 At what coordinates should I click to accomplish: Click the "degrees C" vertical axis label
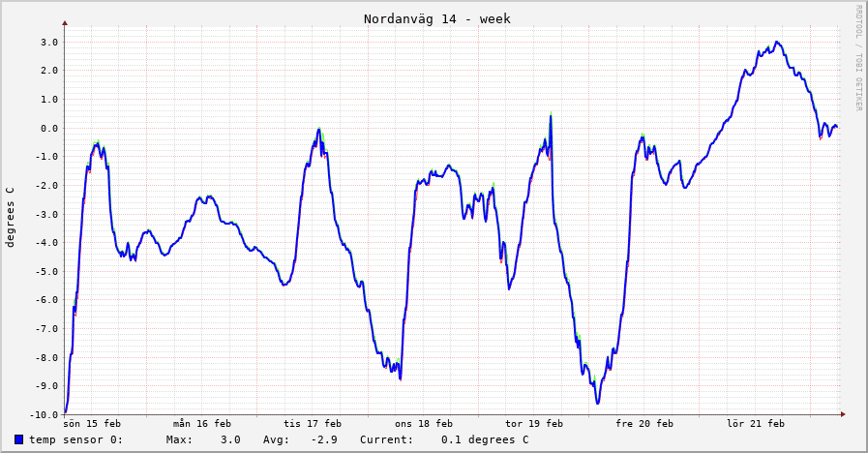11,217
